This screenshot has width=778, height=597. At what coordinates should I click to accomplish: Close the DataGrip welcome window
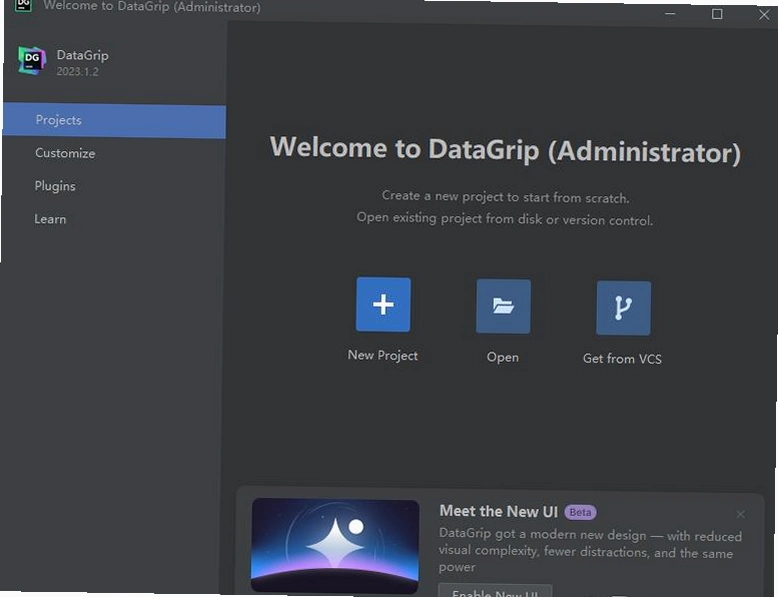(764, 15)
